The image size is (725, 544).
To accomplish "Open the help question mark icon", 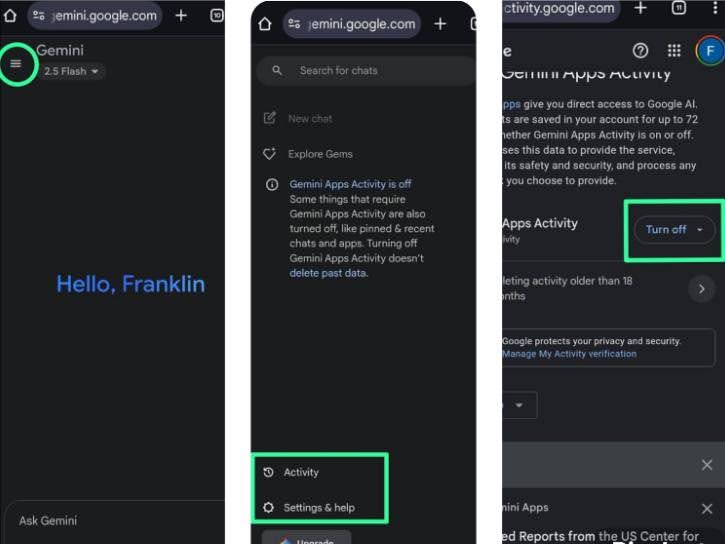I will tap(640, 50).
